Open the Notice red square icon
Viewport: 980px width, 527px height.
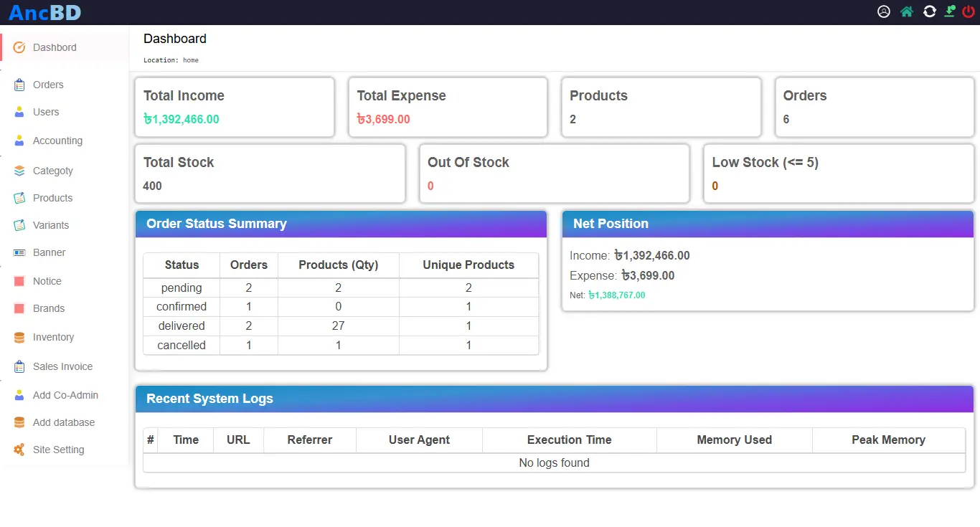click(x=19, y=281)
